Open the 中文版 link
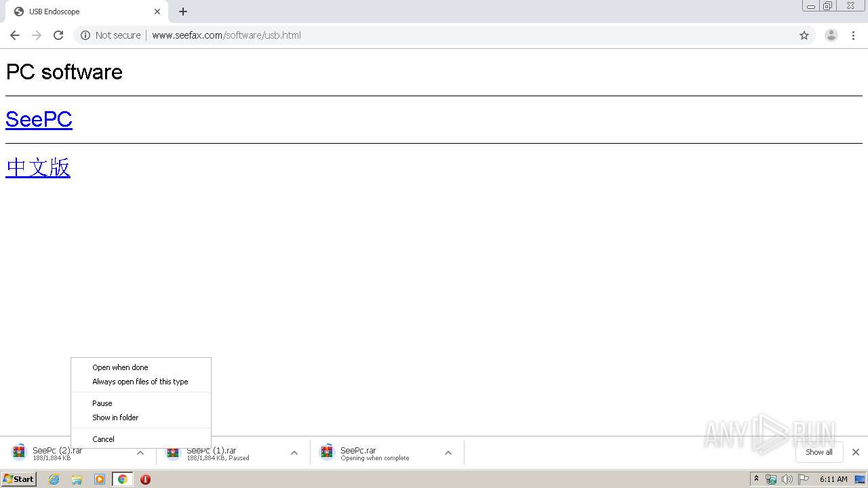This screenshot has width=868, height=488. (38, 167)
